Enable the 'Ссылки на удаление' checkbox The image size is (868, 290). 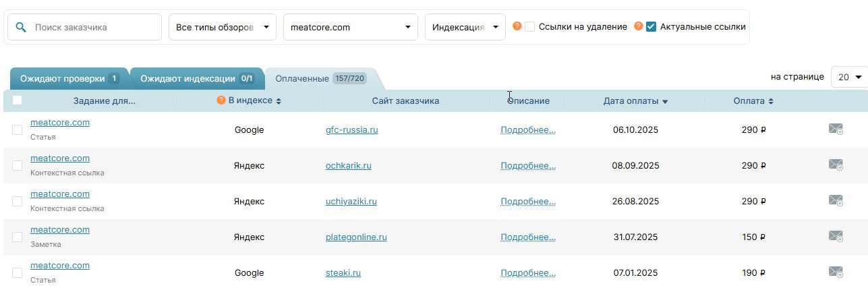pos(530,27)
